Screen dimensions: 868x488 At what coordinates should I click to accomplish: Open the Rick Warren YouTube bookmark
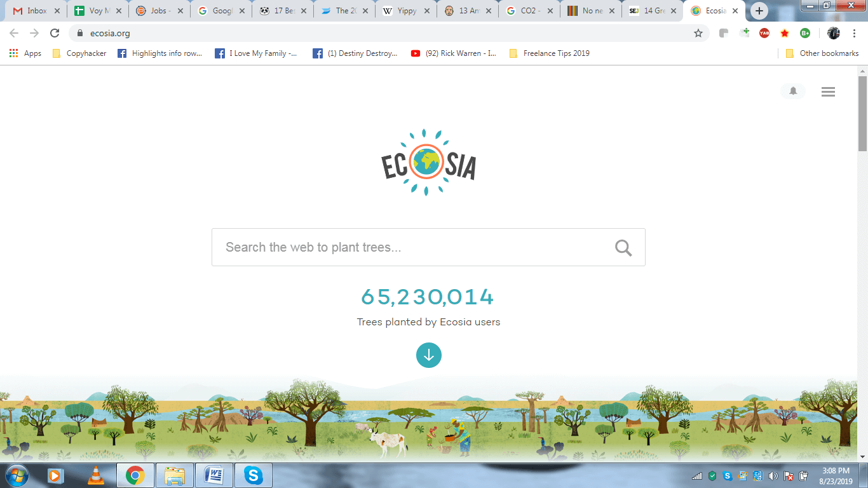(454, 53)
